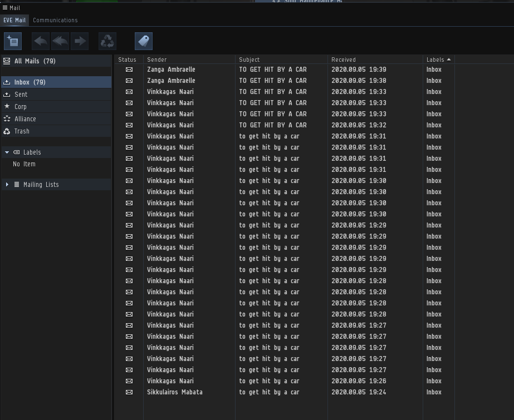514x420 pixels.
Task: Open the Inbox (79) folder
Action: click(56, 82)
